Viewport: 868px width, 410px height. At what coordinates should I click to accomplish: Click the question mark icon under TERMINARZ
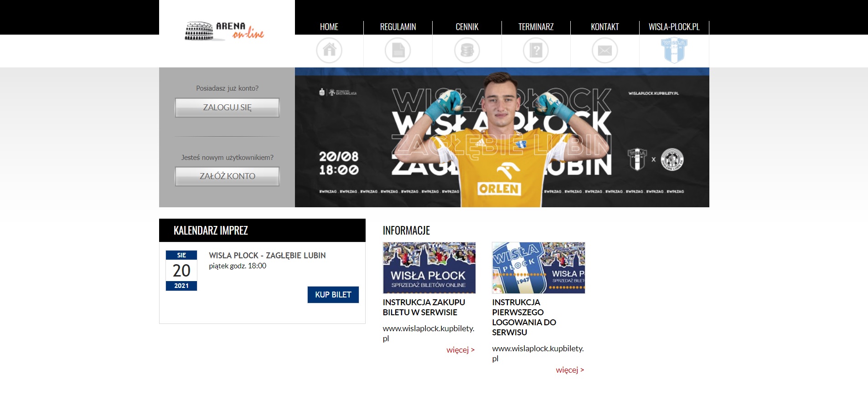coord(536,50)
